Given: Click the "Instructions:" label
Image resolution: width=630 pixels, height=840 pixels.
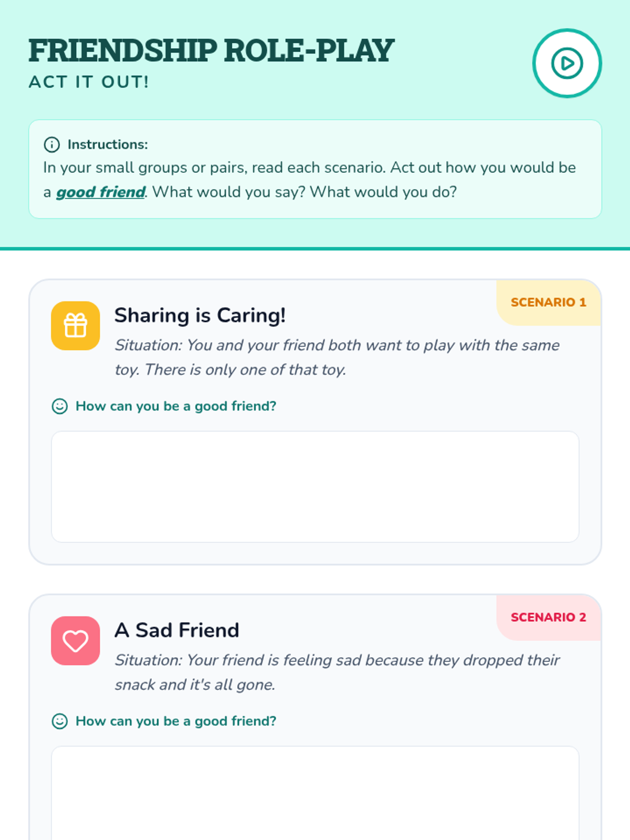Looking at the screenshot, I should [108, 144].
